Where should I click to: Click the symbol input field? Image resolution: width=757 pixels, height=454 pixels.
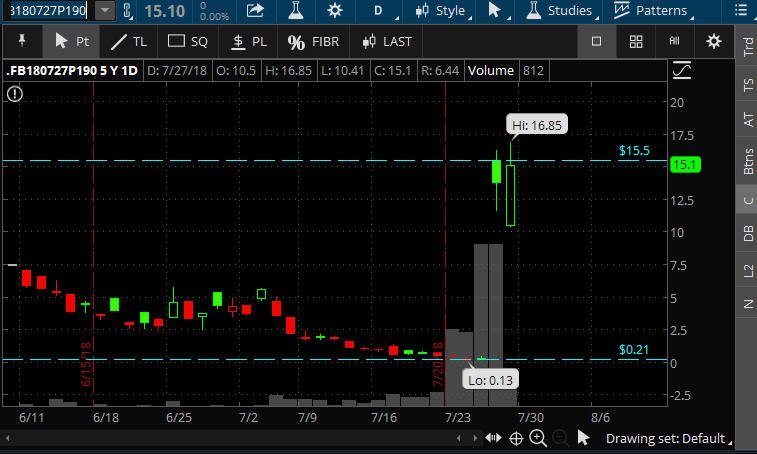click(x=48, y=10)
